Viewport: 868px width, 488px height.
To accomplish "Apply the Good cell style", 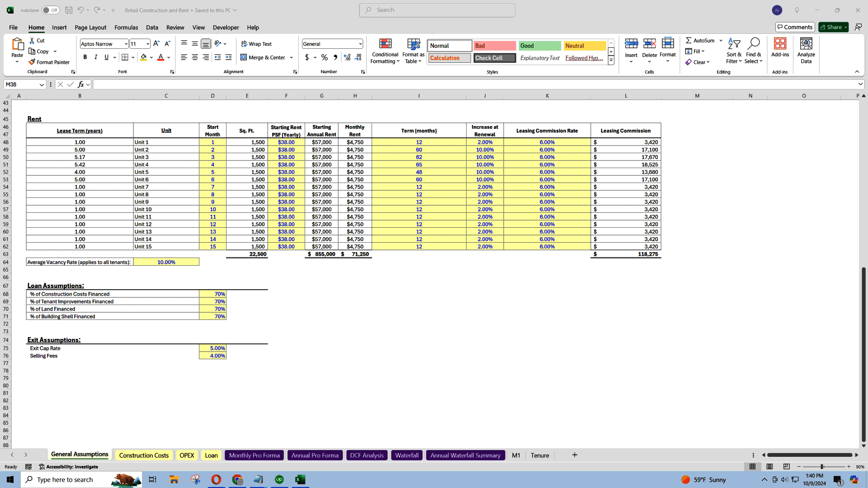I will tap(540, 46).
